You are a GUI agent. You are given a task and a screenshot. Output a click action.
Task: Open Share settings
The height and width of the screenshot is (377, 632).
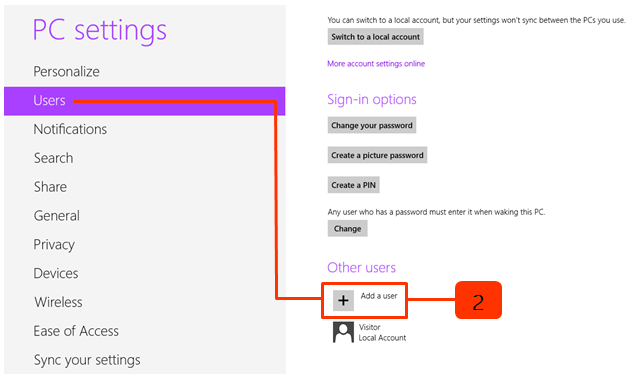click(50, 187)
